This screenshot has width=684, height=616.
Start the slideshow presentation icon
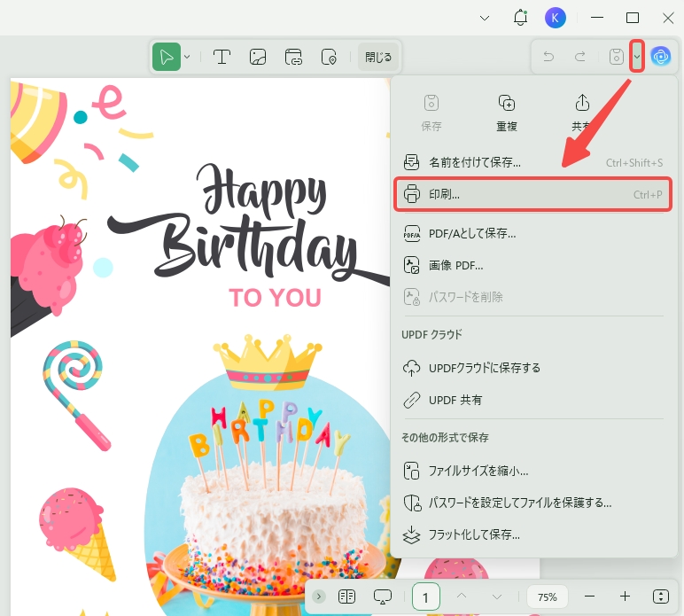(x=383, y=597)
